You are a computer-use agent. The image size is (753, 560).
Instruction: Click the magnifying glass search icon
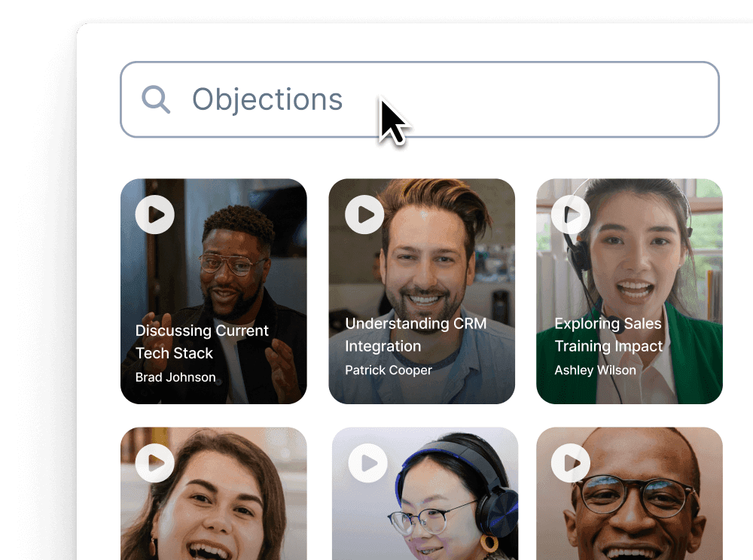[x=156, y=99]
